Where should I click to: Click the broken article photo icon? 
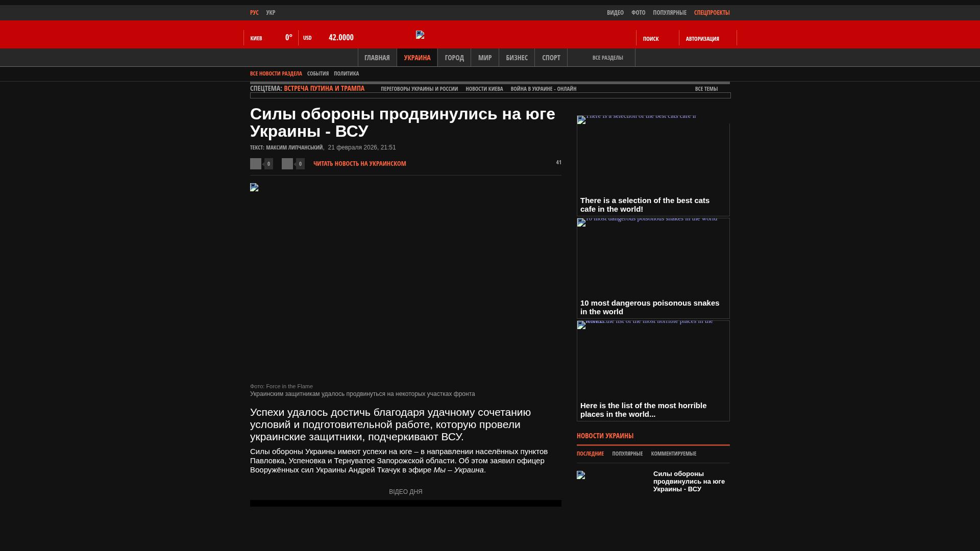click(x=254, y=187)
